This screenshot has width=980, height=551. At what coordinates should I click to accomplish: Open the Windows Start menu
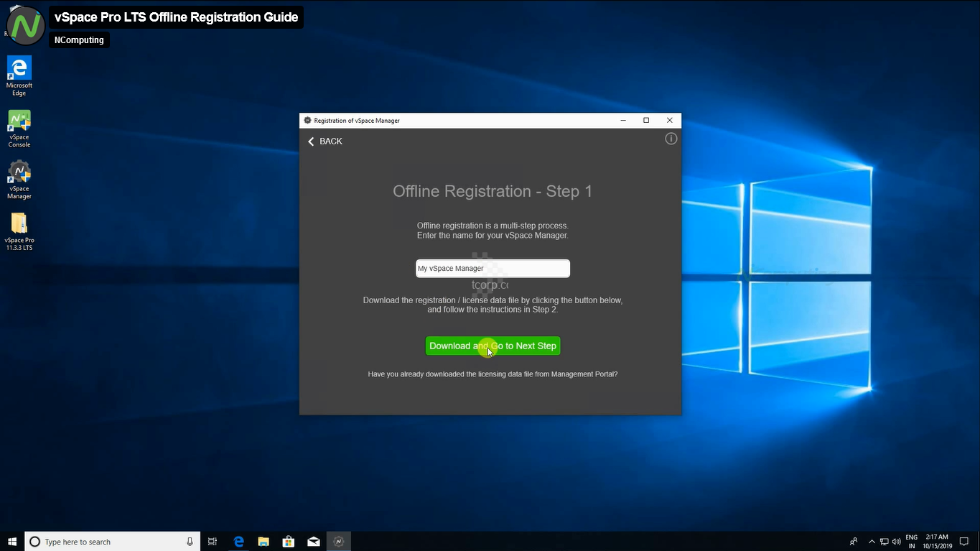pos(12,542)
